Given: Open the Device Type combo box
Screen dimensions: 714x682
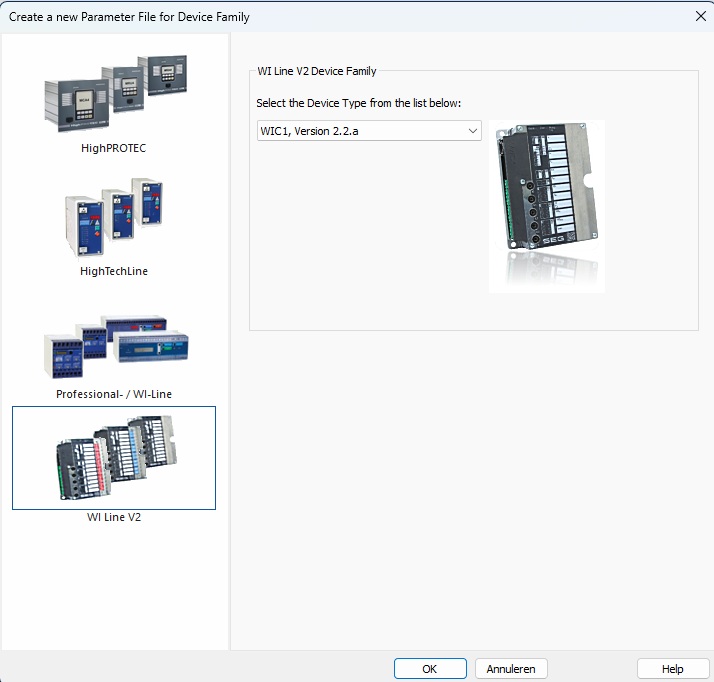Looking at the screenshot, I should (369, 131).
